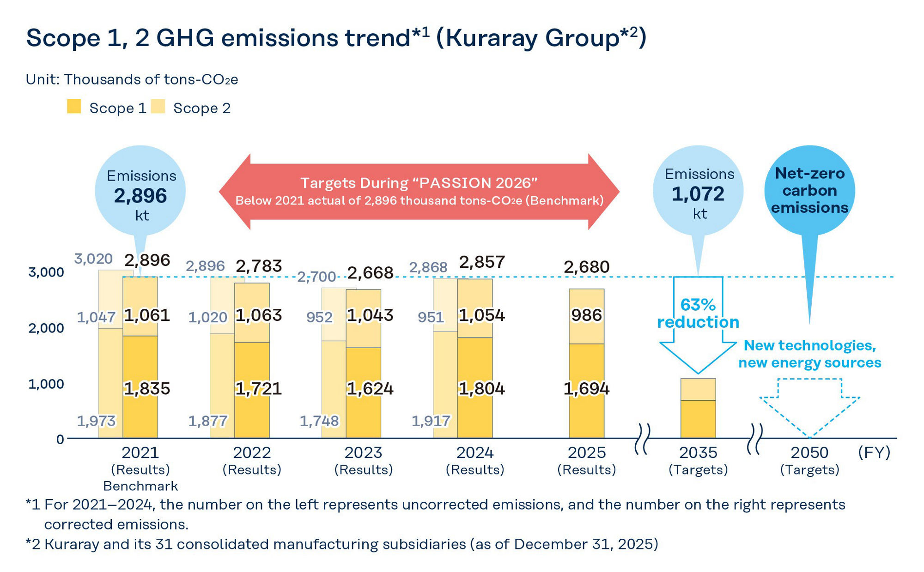Click the Scope 2 value "1,061"

[147, 315]
